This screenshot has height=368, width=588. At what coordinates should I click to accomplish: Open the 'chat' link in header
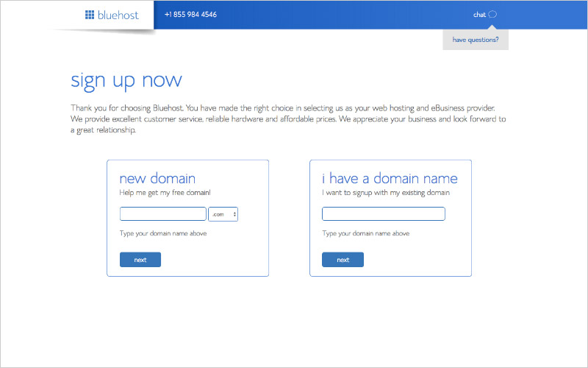(x=479, y=15)
